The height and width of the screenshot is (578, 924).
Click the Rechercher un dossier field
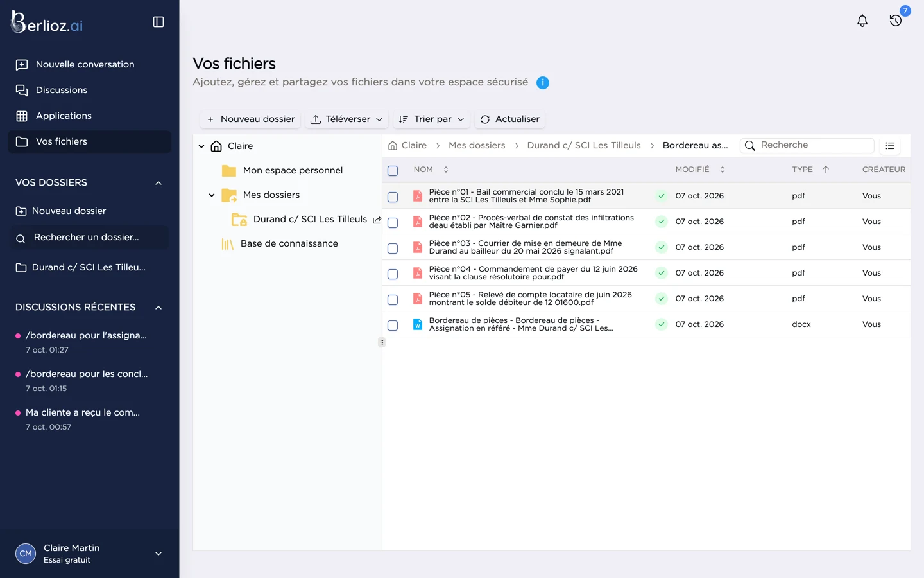(x=89, y=238)
